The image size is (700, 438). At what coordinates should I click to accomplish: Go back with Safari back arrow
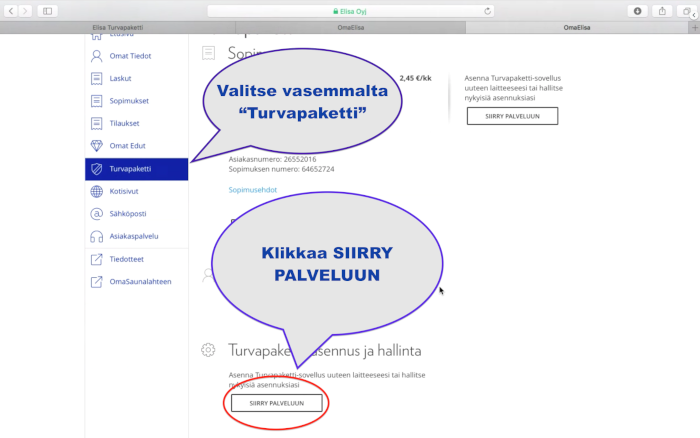[x=11, y=11]
